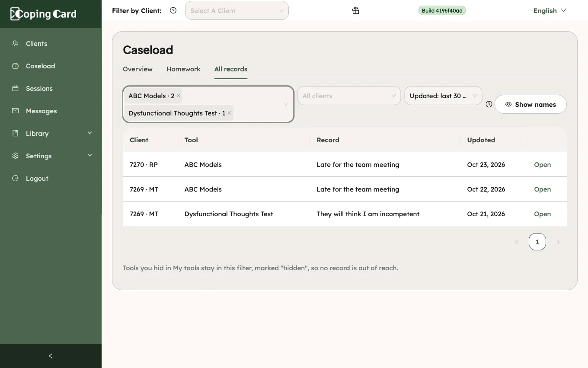The width and height of the screenshot is (588, 368).
Task: Remove the Dysfunctional Thoughts Test filter tag
Action: pos(230,113)
